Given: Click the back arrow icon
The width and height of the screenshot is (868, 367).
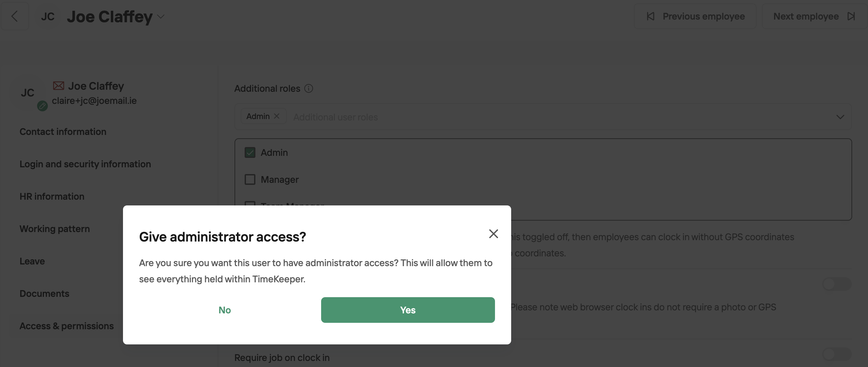Looking at the screenshot, I should (x=14, y=16).
